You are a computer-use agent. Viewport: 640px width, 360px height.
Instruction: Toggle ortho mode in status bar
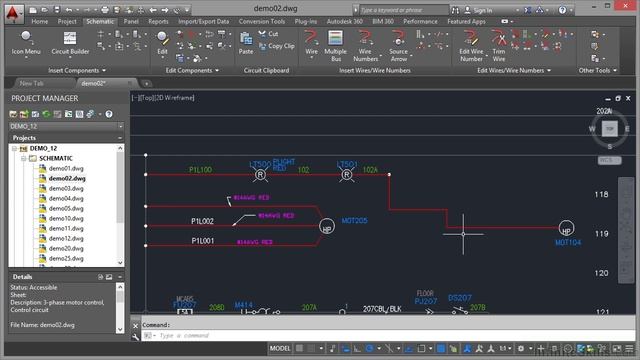357,349
